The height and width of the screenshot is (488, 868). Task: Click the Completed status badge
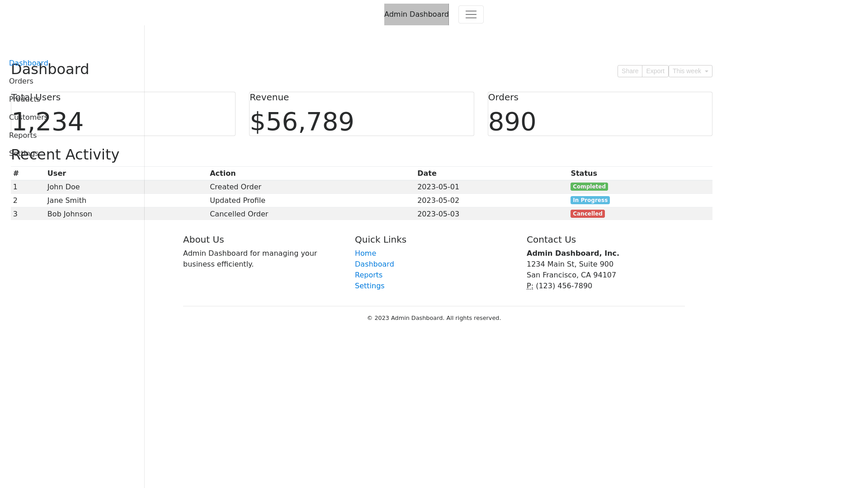click(589, 187)
